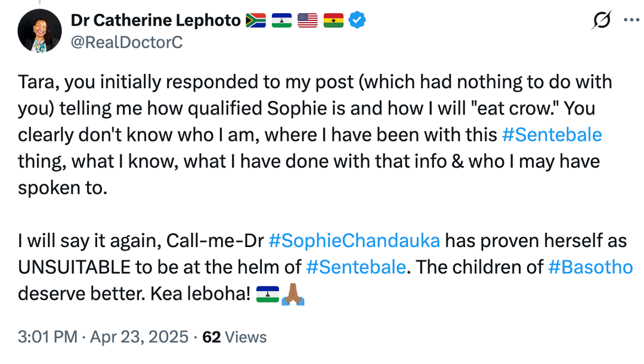Click the 3:01 PM Apr 23, 2025 timestamp
Screen dimensions: 644x364
(103, 337)
